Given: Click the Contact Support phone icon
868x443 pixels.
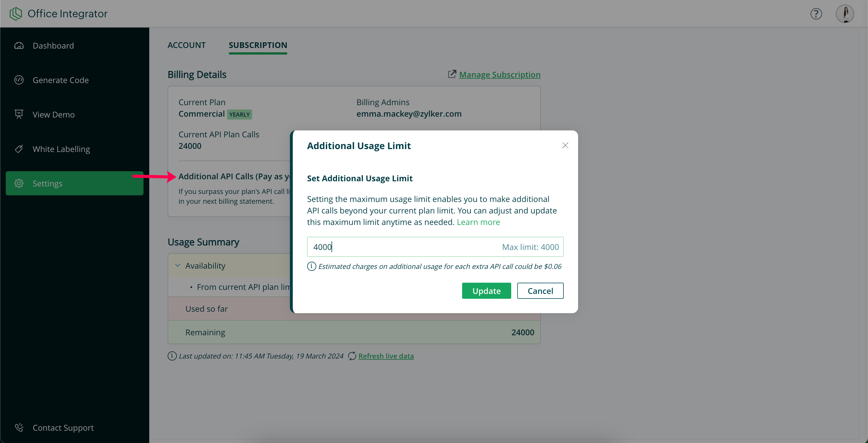Looking at the screenshot, I should pos(19,427).
